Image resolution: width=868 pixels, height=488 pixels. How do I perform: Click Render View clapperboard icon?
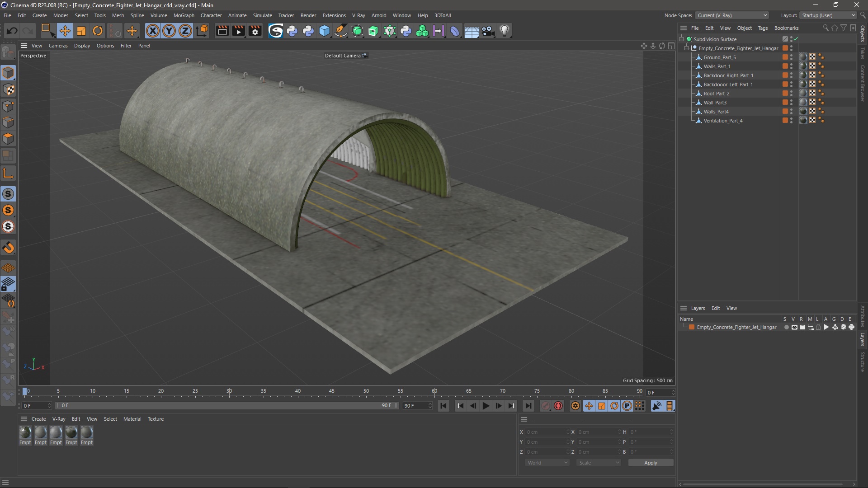tap(222, 31)
